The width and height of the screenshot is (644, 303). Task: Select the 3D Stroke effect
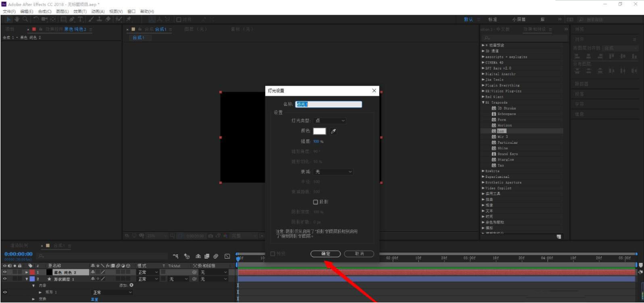[507, 108]
